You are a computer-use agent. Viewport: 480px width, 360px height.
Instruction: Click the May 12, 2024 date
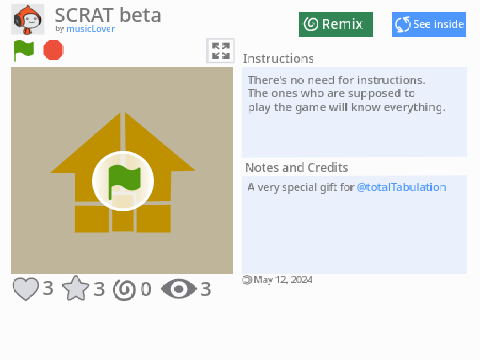click(283, 280)
